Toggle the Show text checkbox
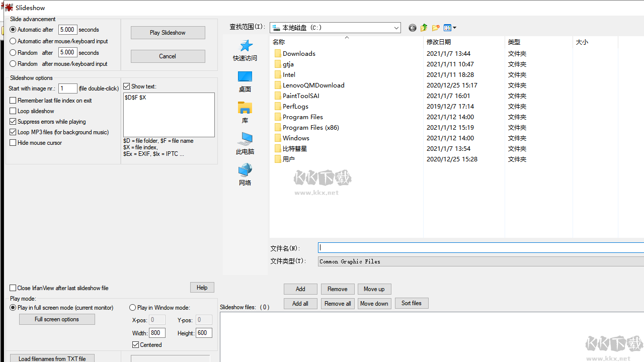Viewport: 644px width, 362px height. pyautogui.click(x=126, y=86)
